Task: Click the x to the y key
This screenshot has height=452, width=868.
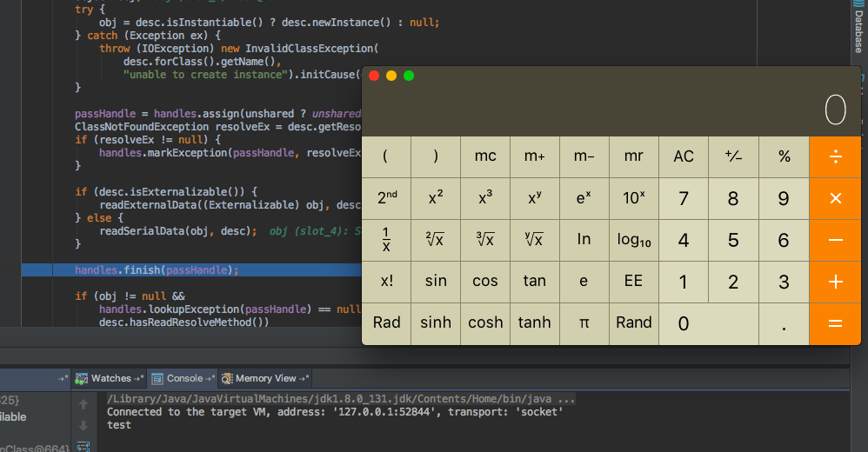Action: click(535, 198)
